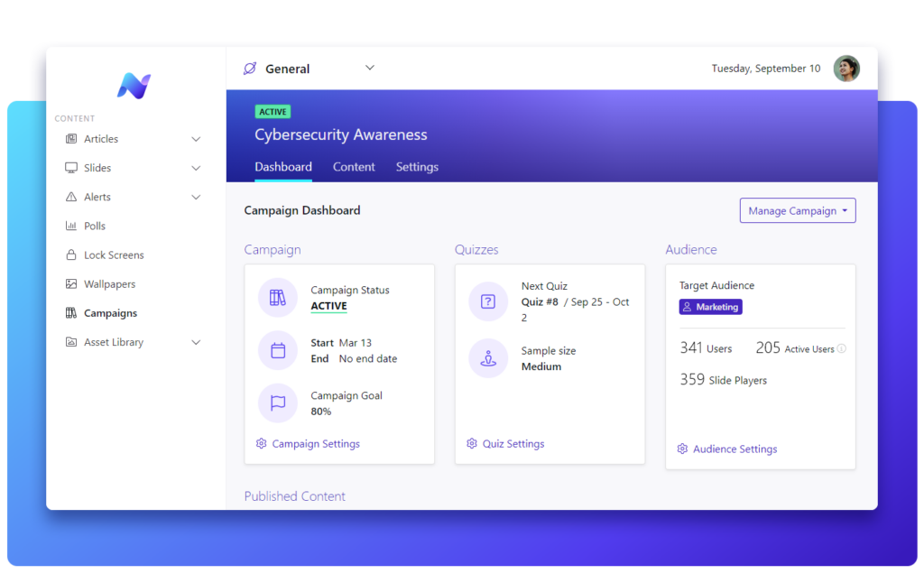This screenshot has height=574, width=924.
Task: Select the Marketing audience badge
Action: point(710,307)
